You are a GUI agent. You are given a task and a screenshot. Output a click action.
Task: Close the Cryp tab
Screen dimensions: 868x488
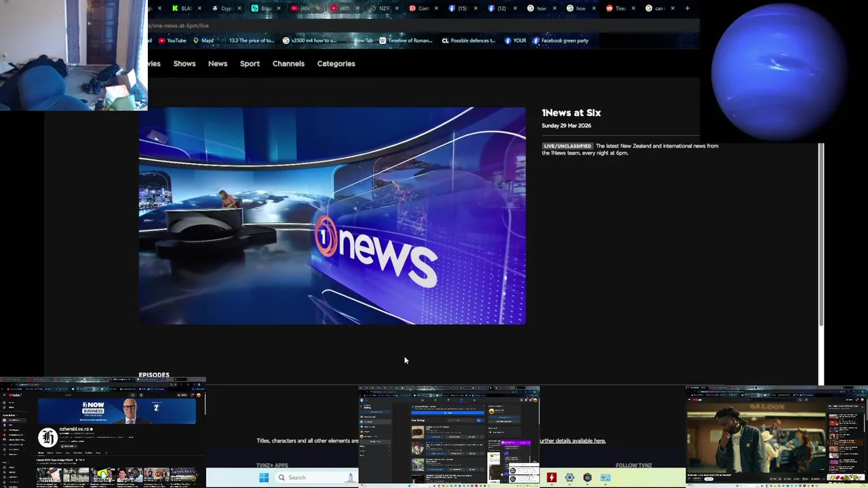(x=239, y=8)
